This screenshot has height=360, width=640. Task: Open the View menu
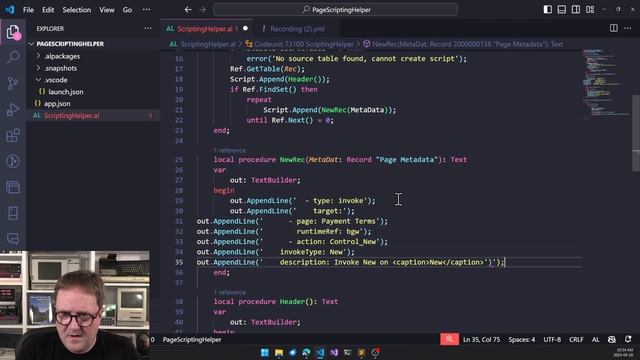(107, 9)
